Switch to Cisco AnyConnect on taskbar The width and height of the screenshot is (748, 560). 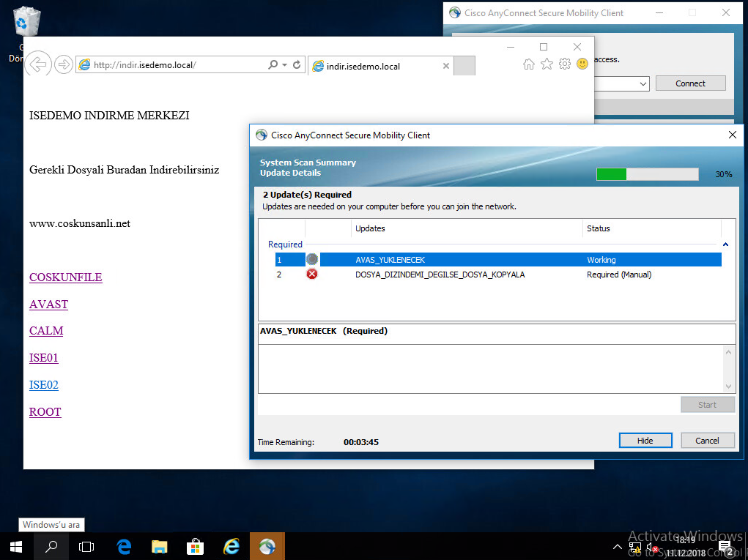click(x=267, y=546)
